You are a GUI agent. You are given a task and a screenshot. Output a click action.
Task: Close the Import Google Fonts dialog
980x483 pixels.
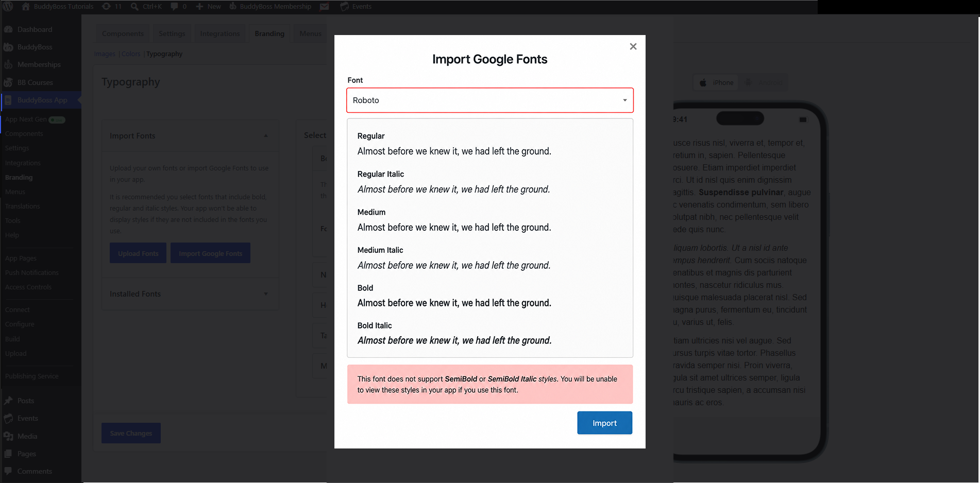[633, 46]
